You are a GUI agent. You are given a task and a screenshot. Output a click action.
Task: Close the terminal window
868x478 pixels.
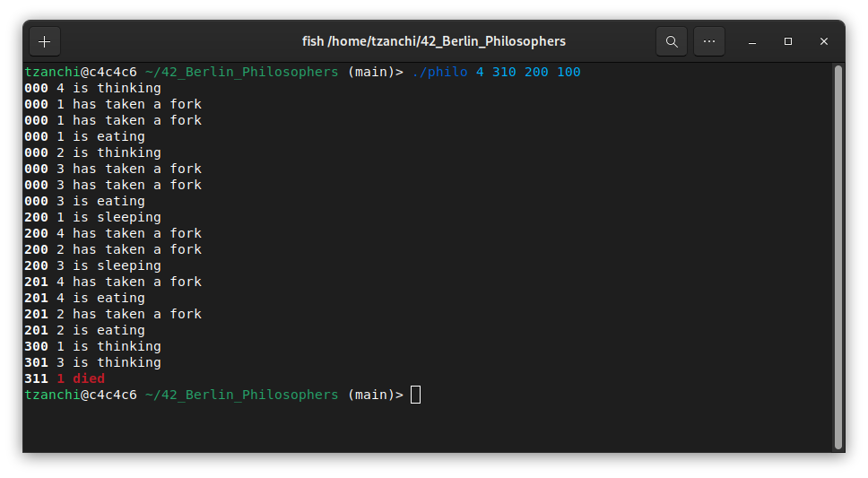[x=824, y=41]
